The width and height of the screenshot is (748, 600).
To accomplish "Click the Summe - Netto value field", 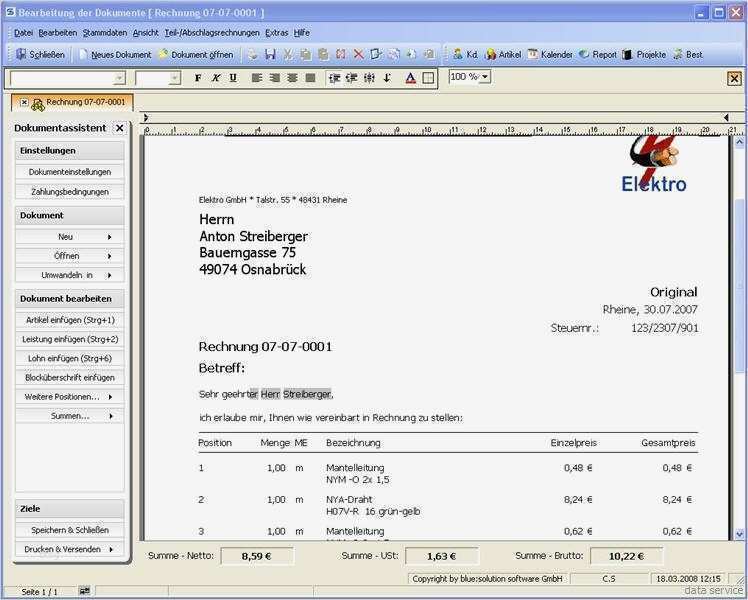I will [257, 556].
